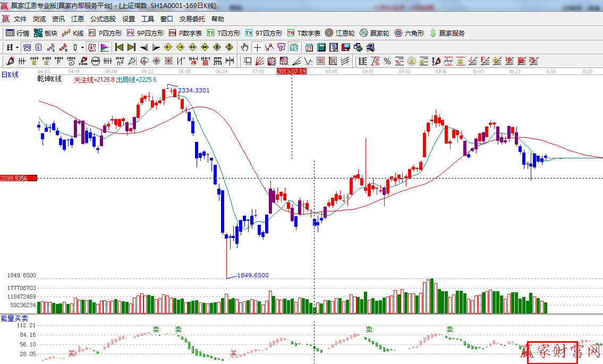Viewport: 603px width, 364px height.
Task: Select the hand pan tool icon
Action: [x=244, y=47]
